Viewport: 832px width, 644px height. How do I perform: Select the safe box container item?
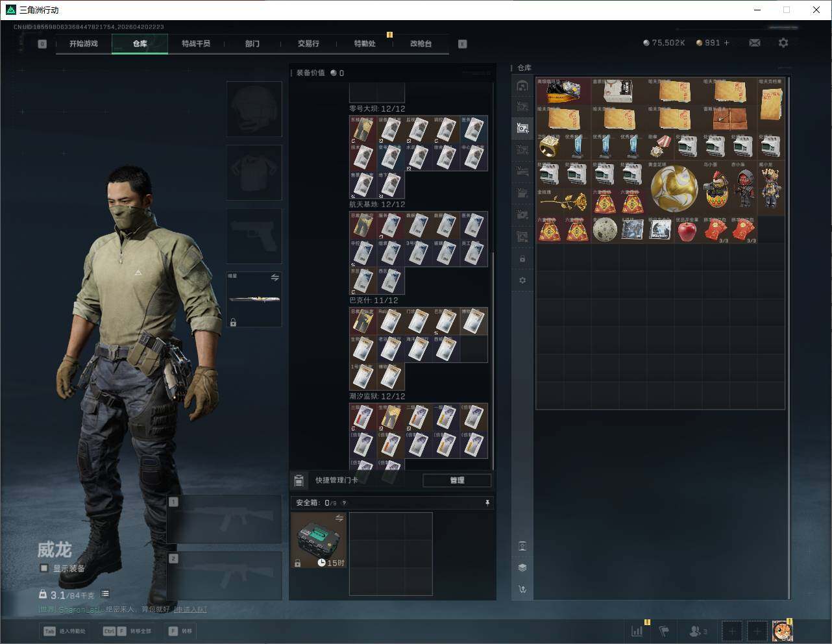(319, 540)
